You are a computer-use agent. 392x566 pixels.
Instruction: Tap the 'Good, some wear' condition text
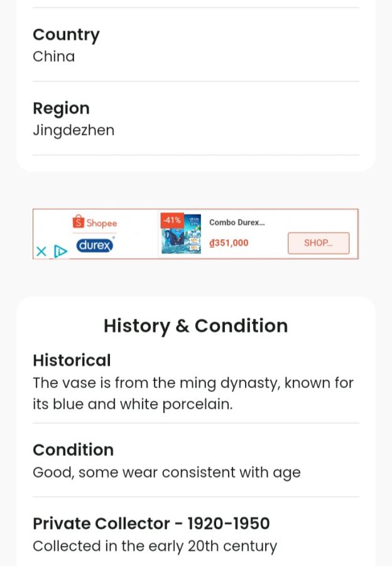166,472
